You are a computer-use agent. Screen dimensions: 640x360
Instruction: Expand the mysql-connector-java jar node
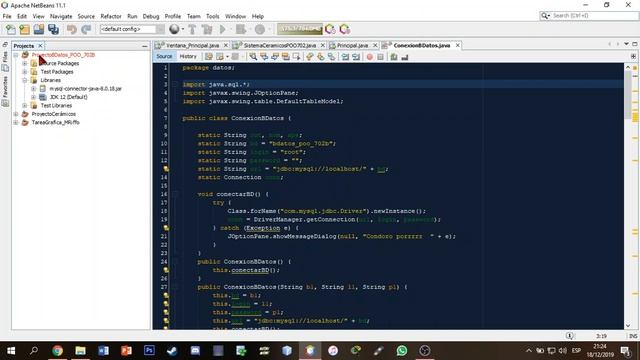tap(33, 89)
